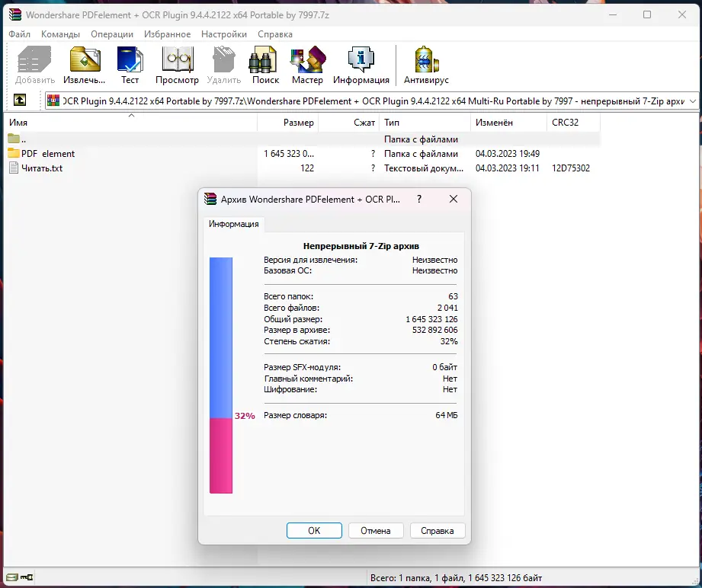Open the Файл menu
The width and height of the screenshot is (702, 588).
pyautogui.click(x=19, y=34)
